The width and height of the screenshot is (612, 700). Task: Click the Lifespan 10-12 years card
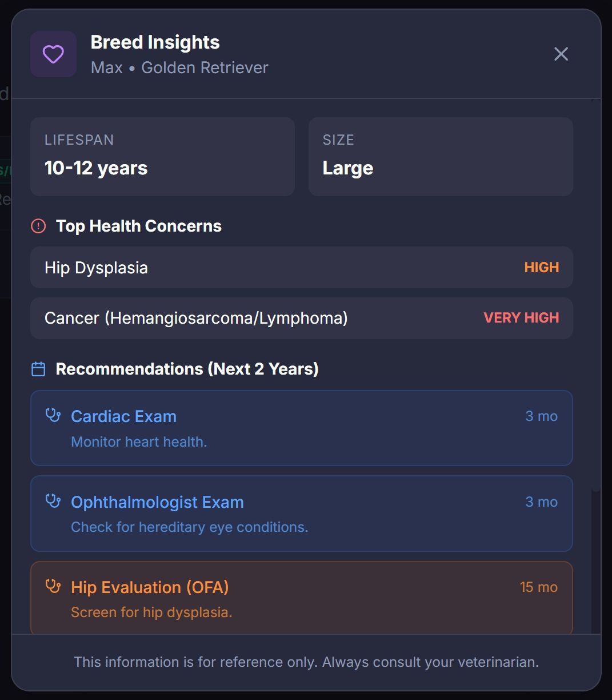[162, 157]
